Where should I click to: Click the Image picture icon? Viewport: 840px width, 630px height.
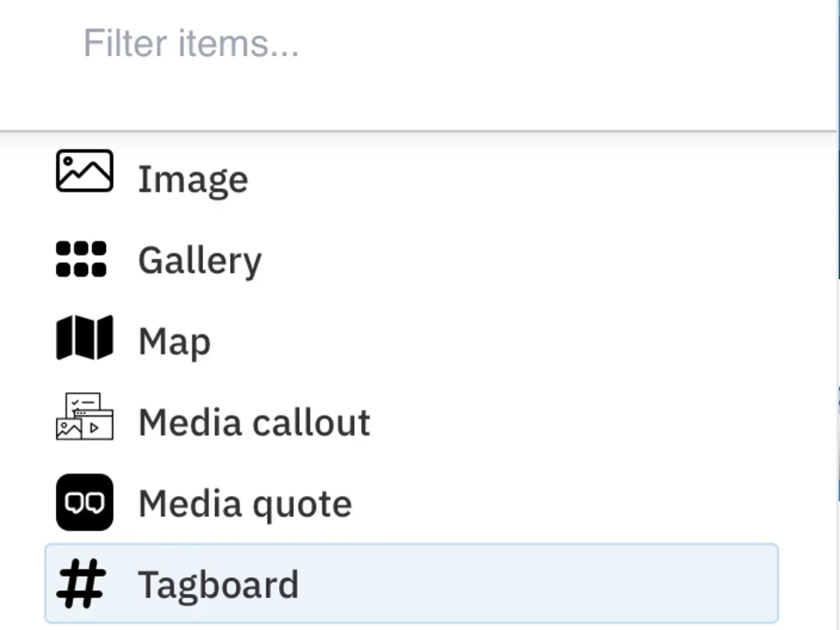[84, 171]
